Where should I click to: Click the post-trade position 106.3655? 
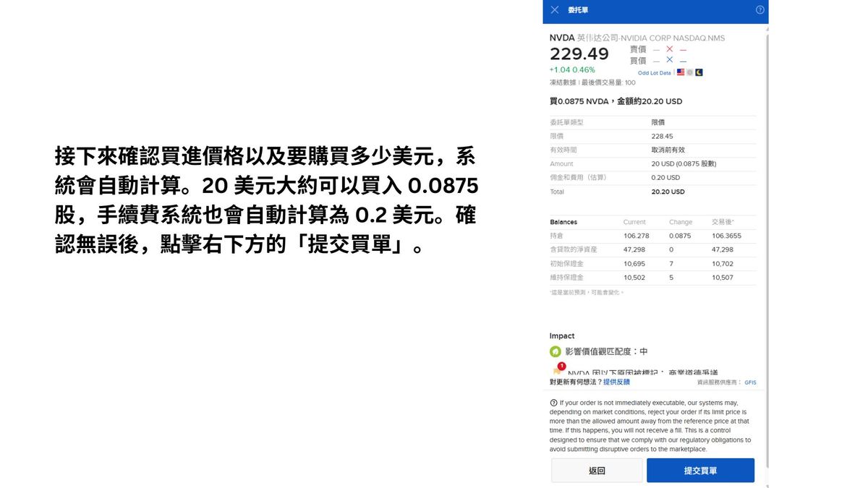tap(726, 236)
